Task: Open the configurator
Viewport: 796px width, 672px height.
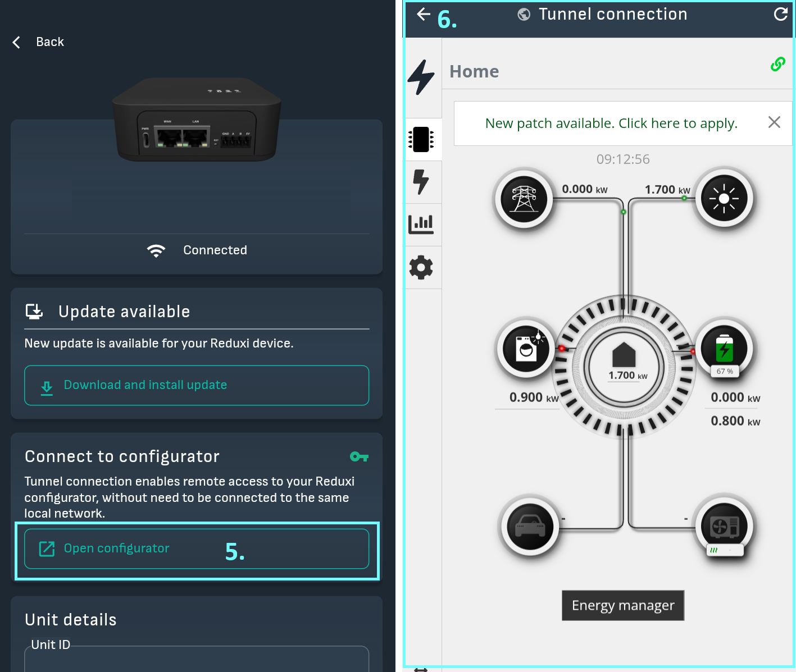Action: pos(197,549)
